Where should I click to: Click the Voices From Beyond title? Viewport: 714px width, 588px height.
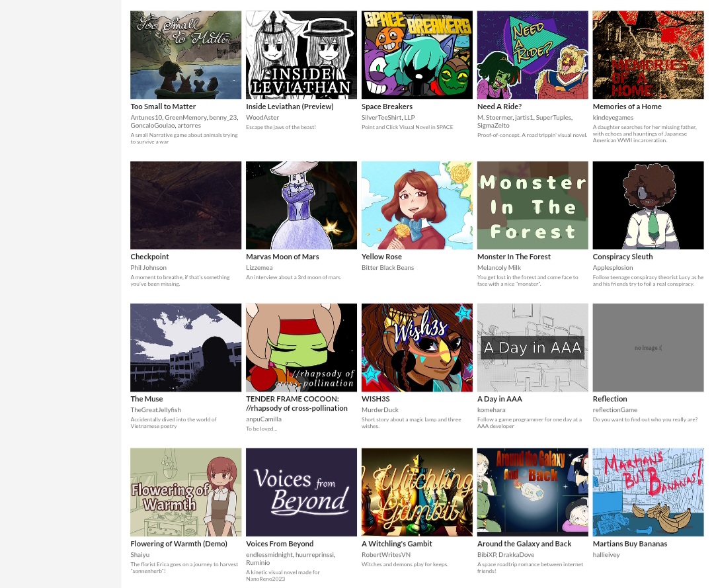[280, 544]
